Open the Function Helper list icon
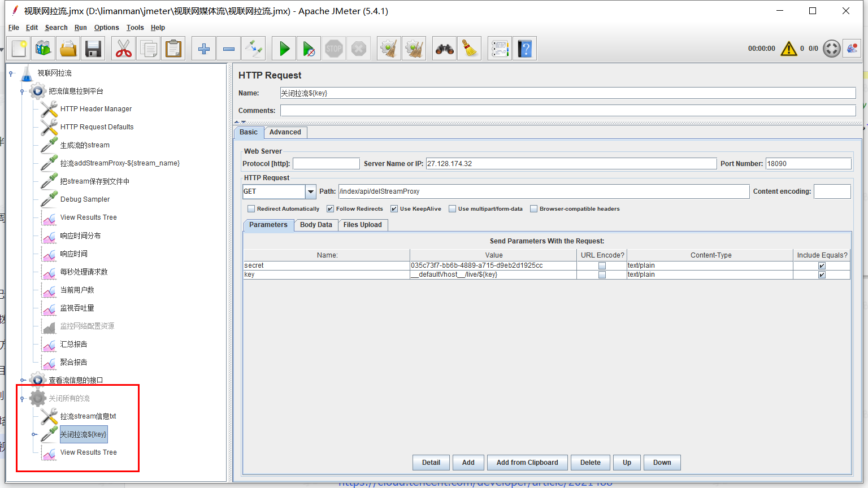 coord(500,49)
